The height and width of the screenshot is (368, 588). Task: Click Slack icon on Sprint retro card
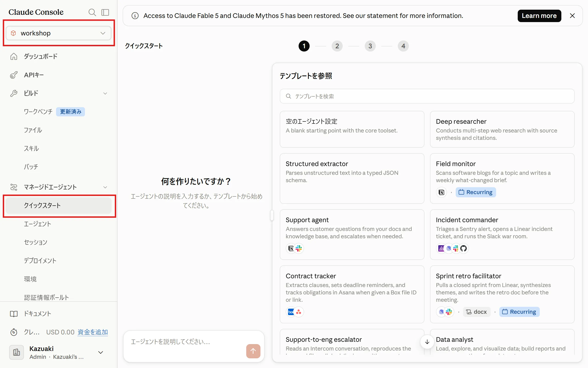449,312
